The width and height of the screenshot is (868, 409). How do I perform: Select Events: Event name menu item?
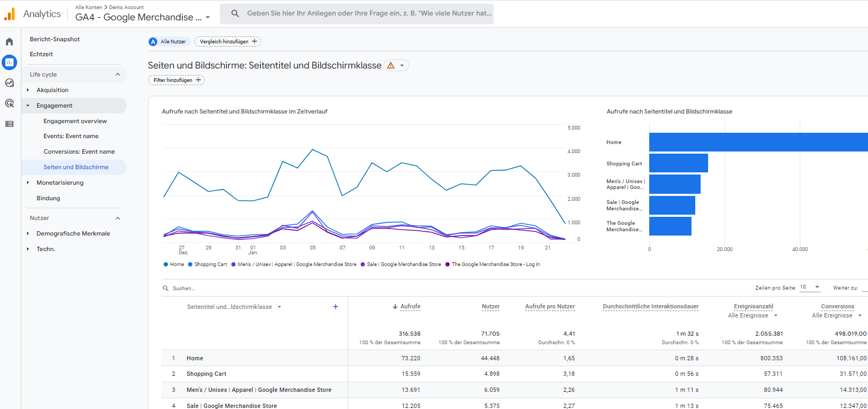(71, 136)
